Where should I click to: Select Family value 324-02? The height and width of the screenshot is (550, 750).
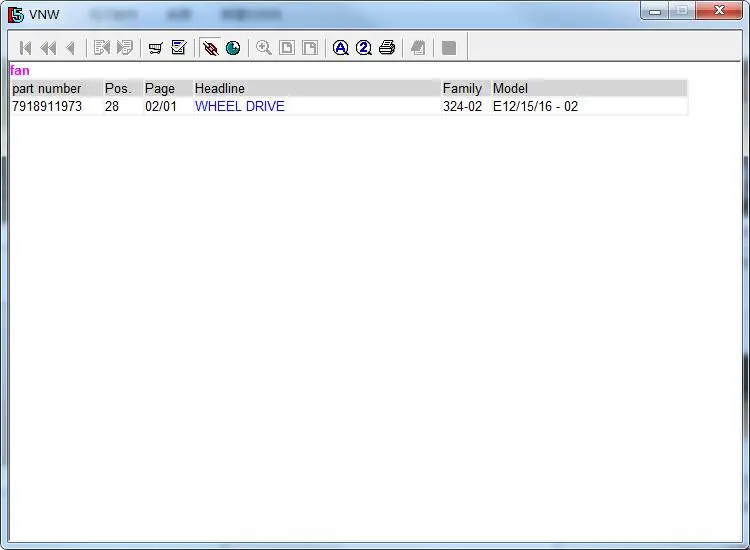pos(462,106)
